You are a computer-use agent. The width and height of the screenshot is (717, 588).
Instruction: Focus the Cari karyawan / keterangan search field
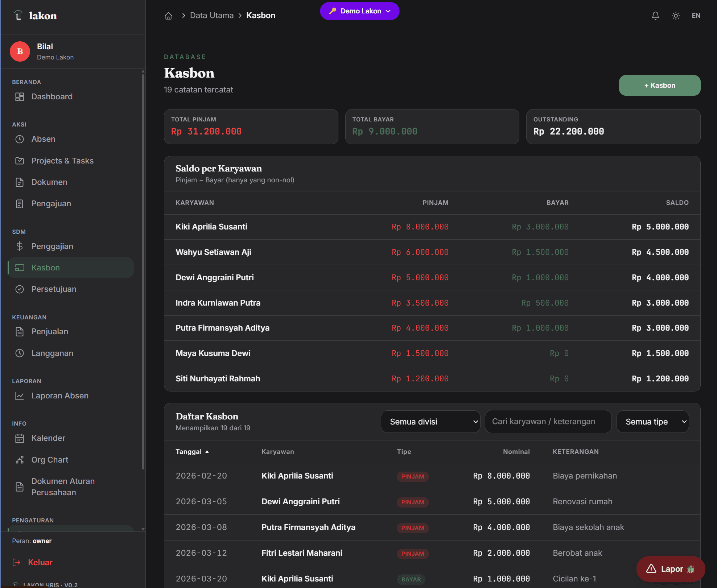point(548,422)
